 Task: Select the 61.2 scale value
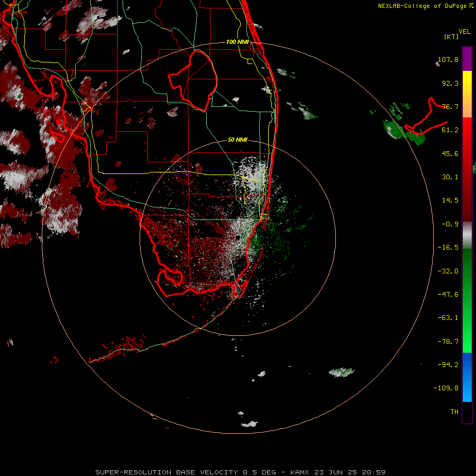point(450,130)
